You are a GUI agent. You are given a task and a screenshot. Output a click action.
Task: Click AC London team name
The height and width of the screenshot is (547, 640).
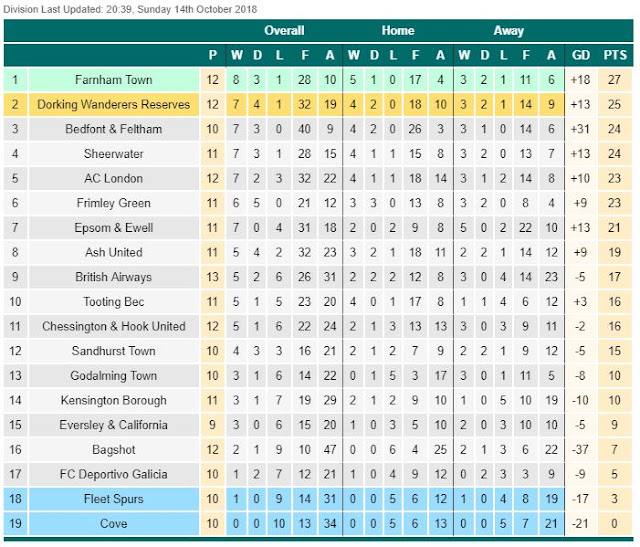(114, 178)
